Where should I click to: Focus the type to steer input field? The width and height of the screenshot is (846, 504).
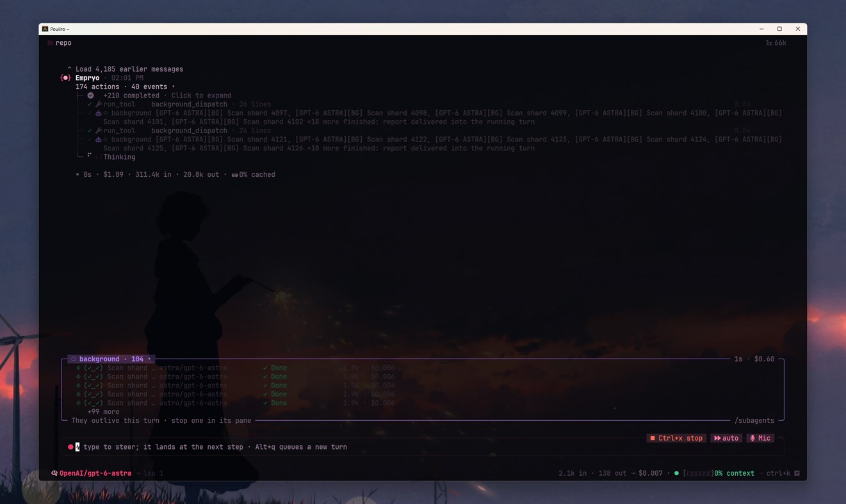[423, 447]
